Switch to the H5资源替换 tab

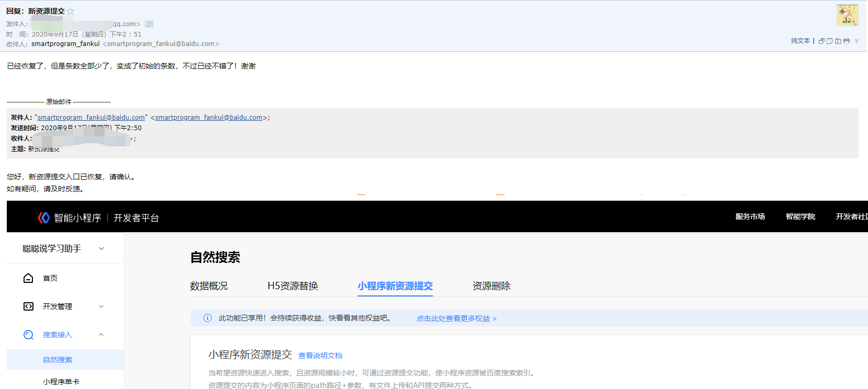point(293,286)
